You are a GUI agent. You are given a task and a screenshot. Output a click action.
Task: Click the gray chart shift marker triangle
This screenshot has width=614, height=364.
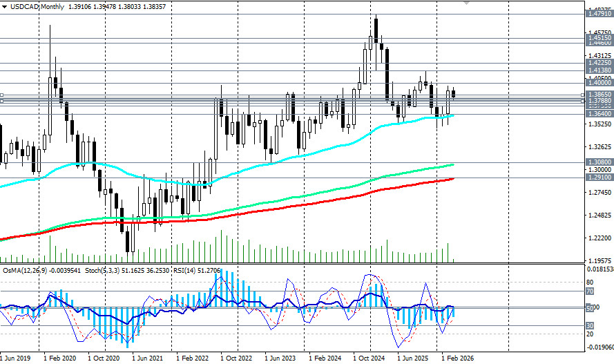467,3
